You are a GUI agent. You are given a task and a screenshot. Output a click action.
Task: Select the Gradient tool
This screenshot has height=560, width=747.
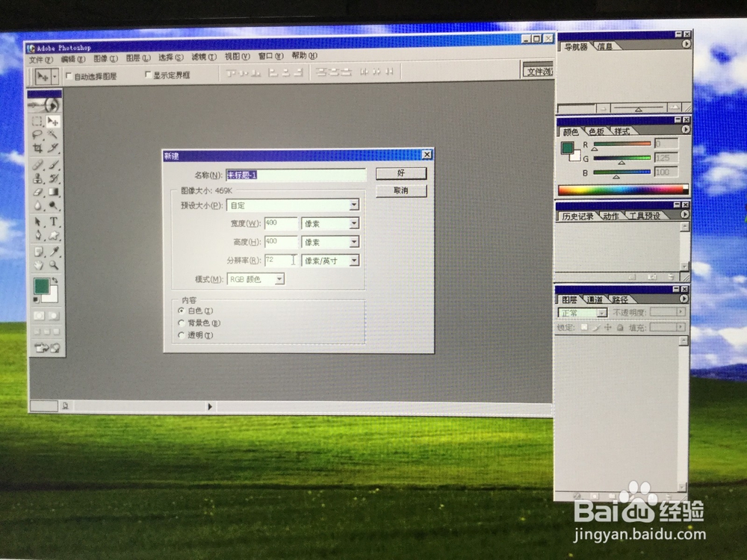(53, 192)
